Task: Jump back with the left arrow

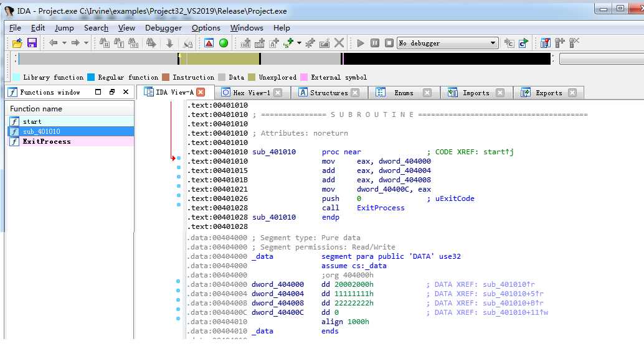Action: pyautogui.click(x=54, y=43)
